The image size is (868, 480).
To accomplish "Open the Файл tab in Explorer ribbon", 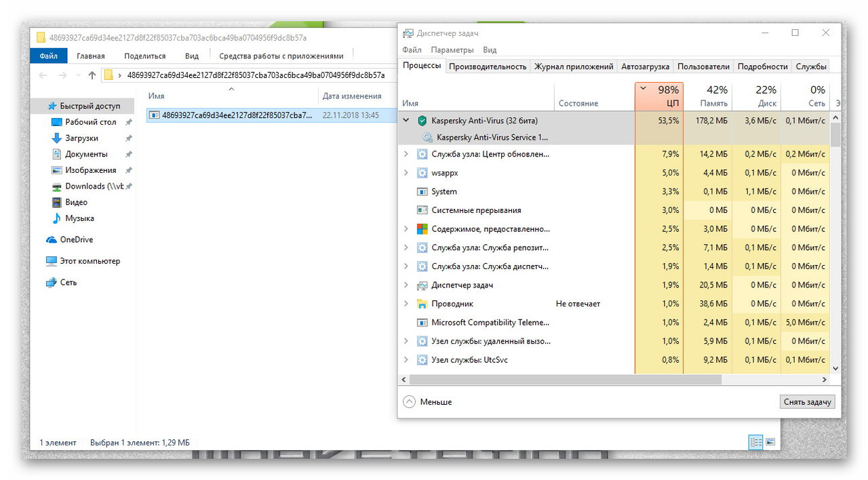I will pos(48,56).
